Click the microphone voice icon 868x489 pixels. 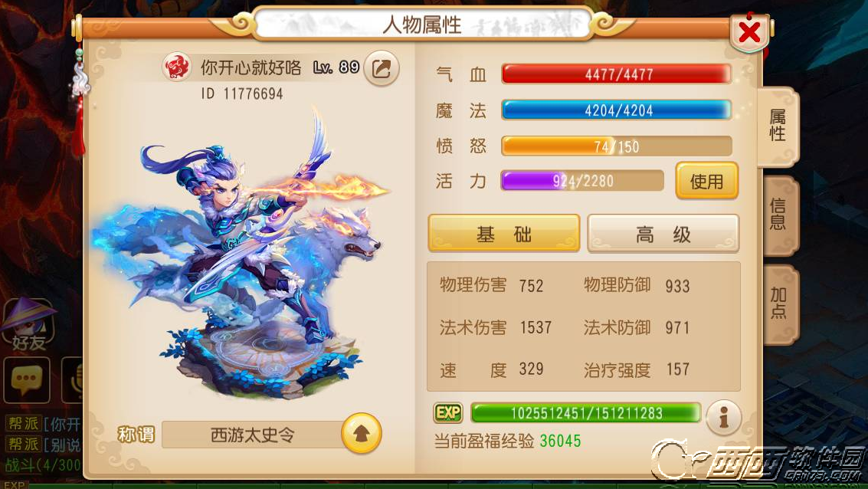point(73,380)
